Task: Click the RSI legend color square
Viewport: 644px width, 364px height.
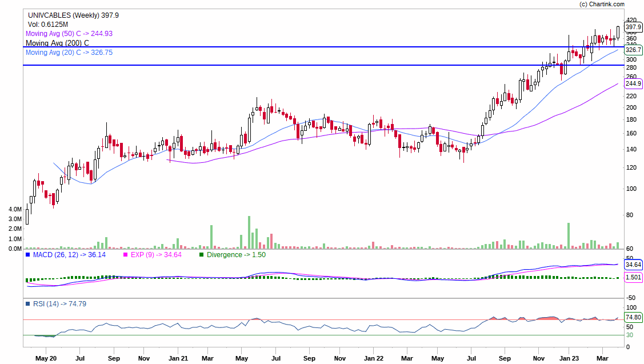Action: 28,304
